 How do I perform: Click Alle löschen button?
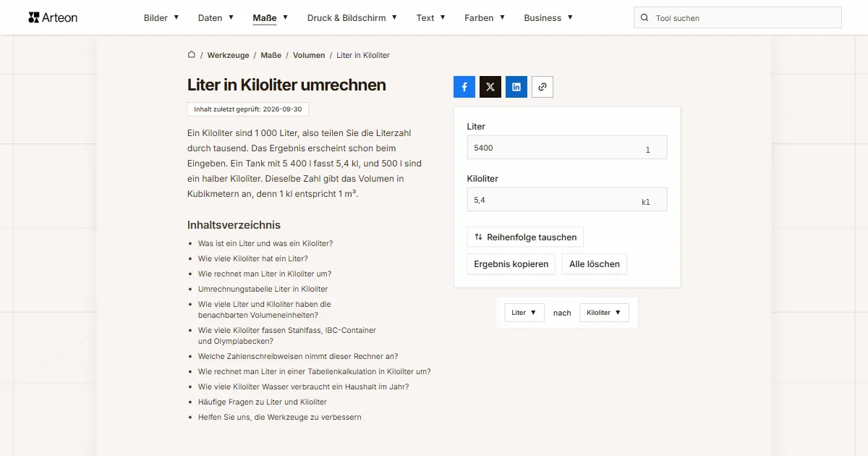pyautogui.click(x=595, y=264)
